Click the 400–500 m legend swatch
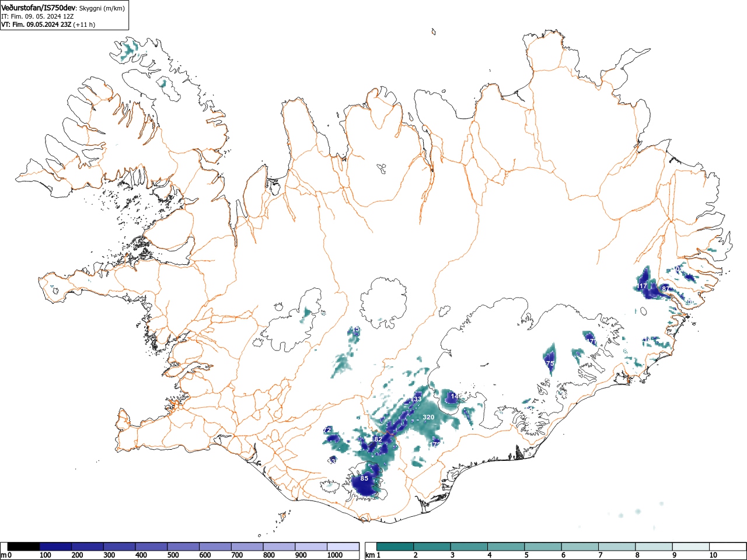 click(151, 547)
